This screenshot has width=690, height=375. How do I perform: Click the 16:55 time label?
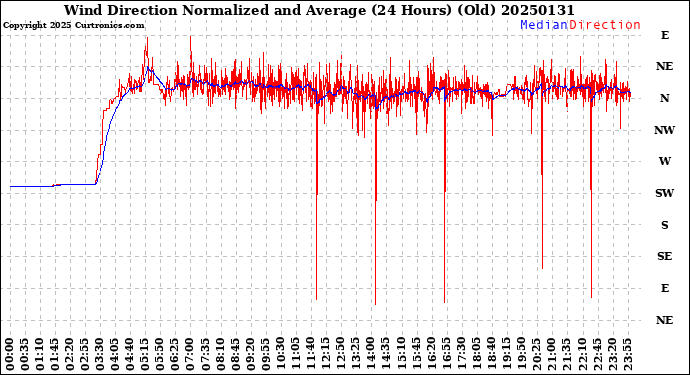pyautogui.click(x=446, y=355)
